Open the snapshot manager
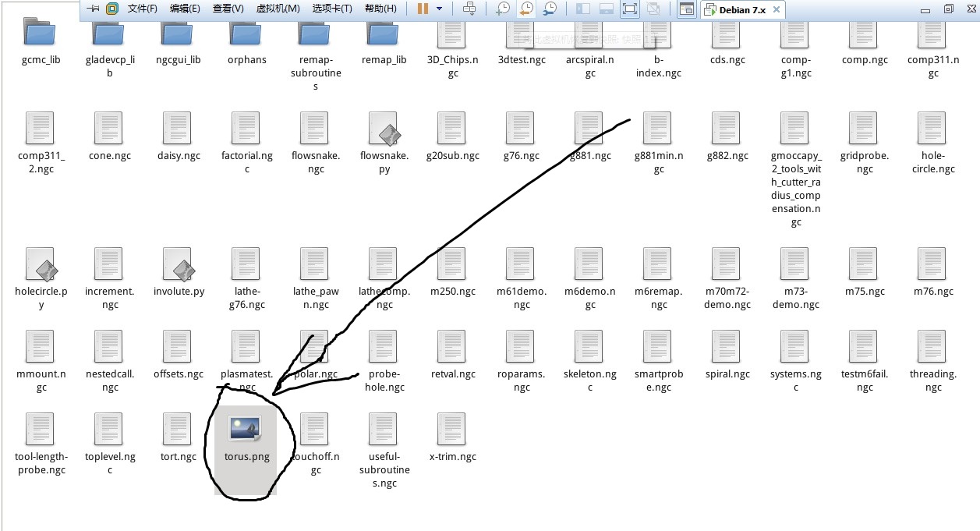 pyautogui.click(x=549, y=9)
